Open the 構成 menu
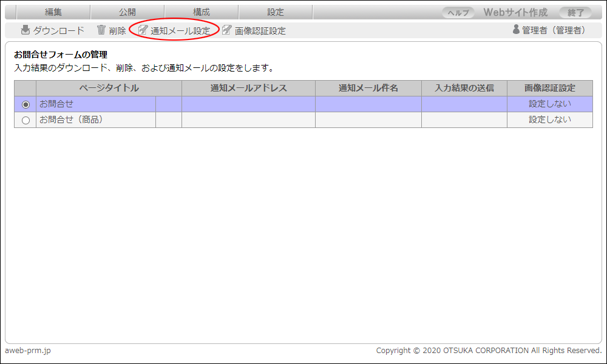607x364 pixels. pos(202,12)
